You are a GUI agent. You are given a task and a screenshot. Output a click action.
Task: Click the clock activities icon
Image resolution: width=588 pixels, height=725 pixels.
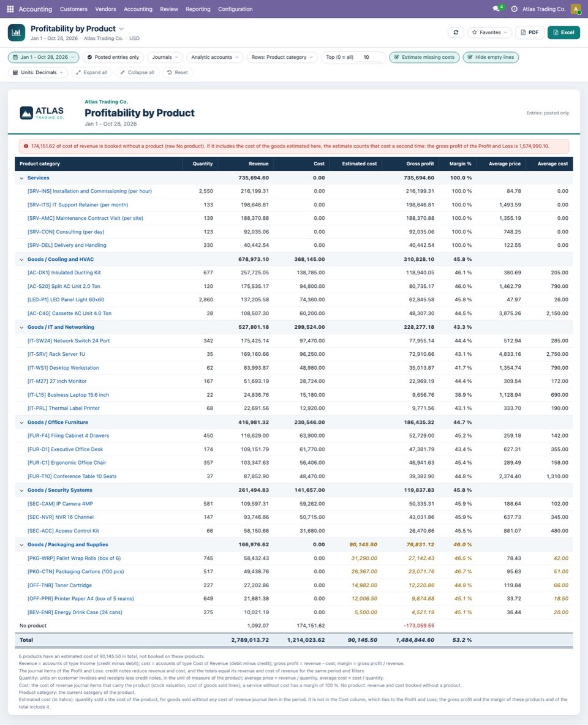click(x=514, y=9)
